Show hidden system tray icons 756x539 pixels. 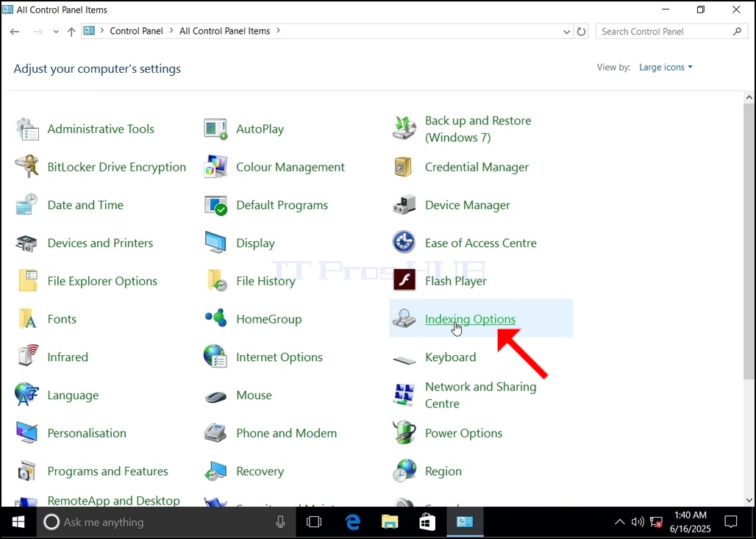click(619, 521)
